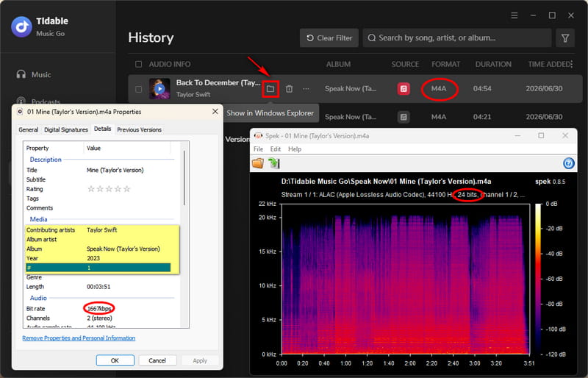Viewport: 588px width, 378px height.
Task: Open a file with Spek's folder toolbar icon
Action: pyautogui.click(x=258, y=163)
